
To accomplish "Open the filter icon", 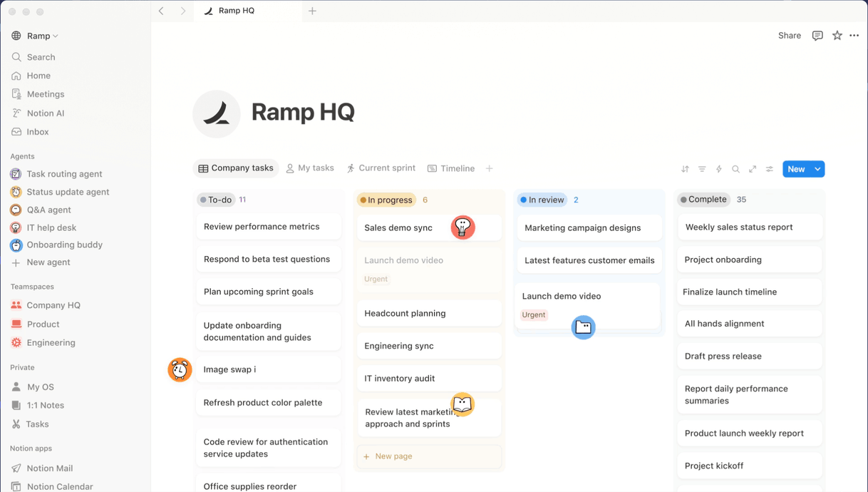I will [x=702, y=169].
